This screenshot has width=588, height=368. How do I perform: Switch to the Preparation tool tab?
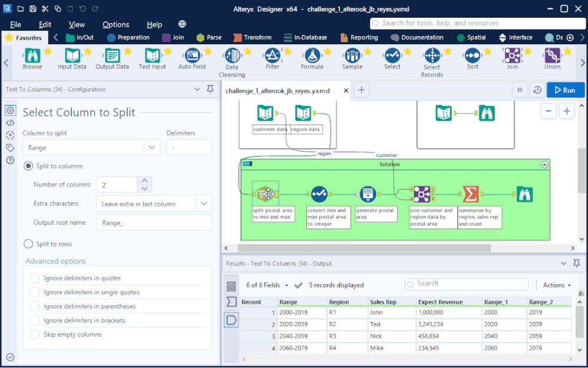pos(128,38)
